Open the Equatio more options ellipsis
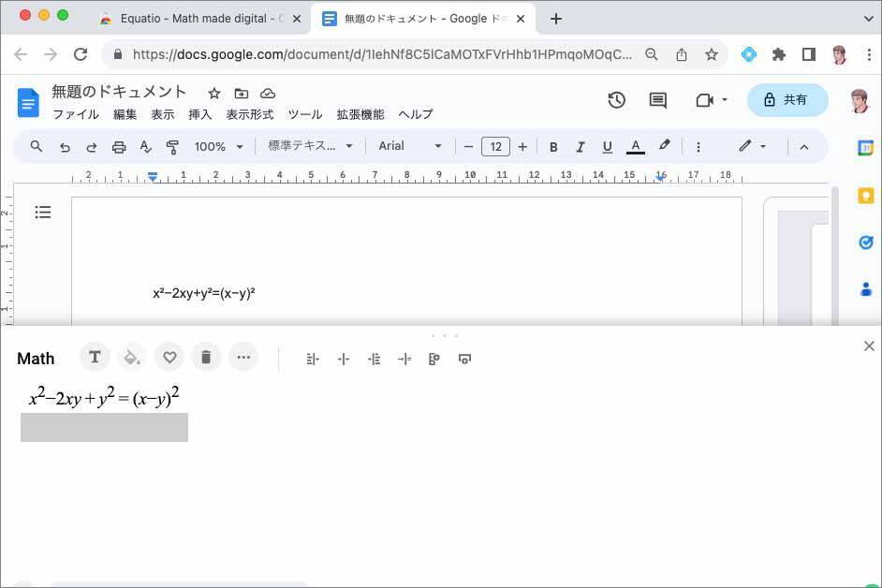 243,357
